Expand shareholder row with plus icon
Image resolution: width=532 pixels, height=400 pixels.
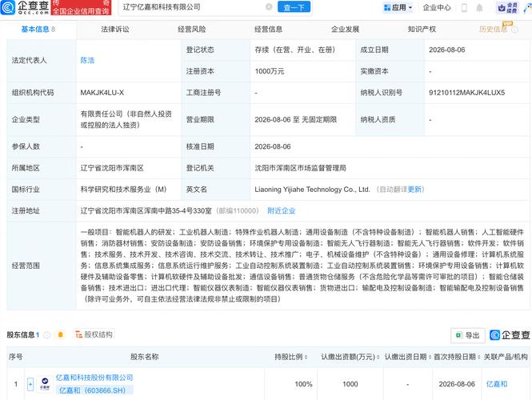30,384
